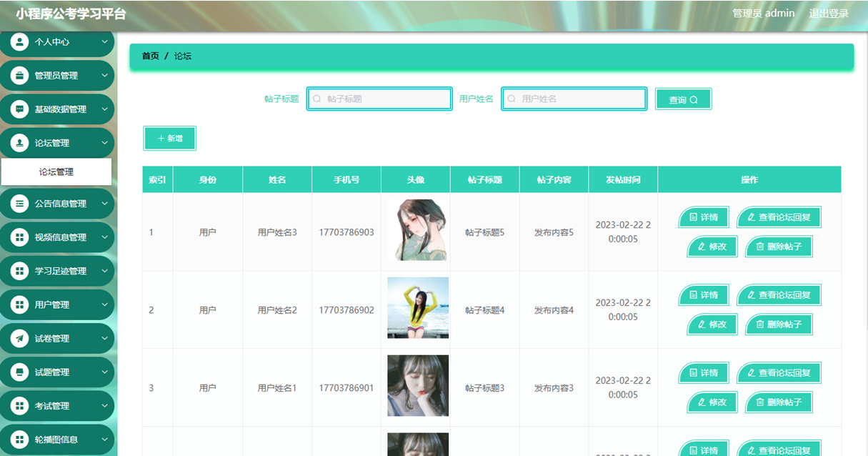
Task: Open 轮播图信息 sidebar menu
Action: click(x=57, y=439)
